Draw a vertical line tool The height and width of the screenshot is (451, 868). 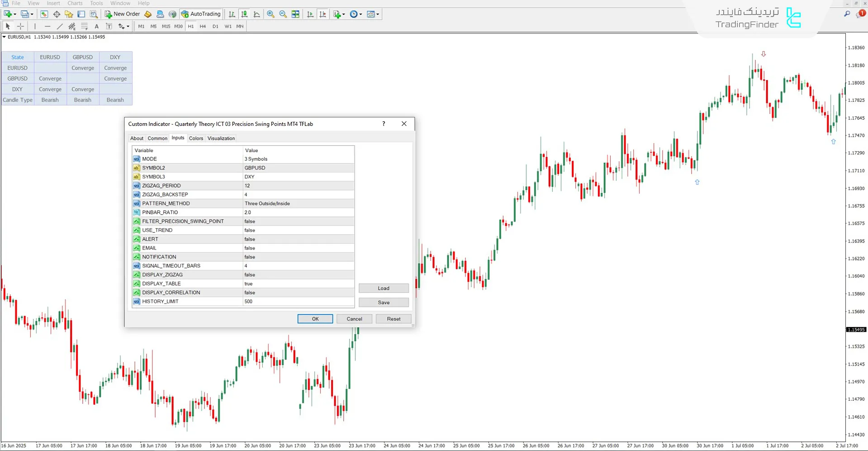35,26
